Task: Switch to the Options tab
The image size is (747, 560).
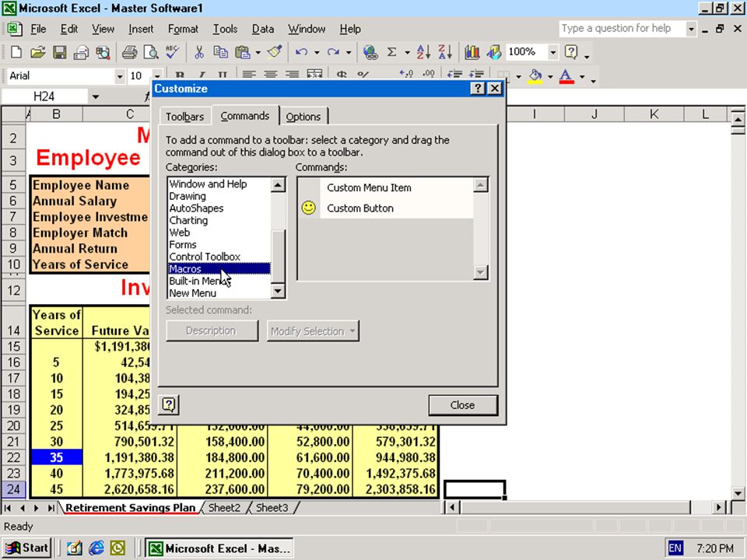Action: tap(303, 117)
